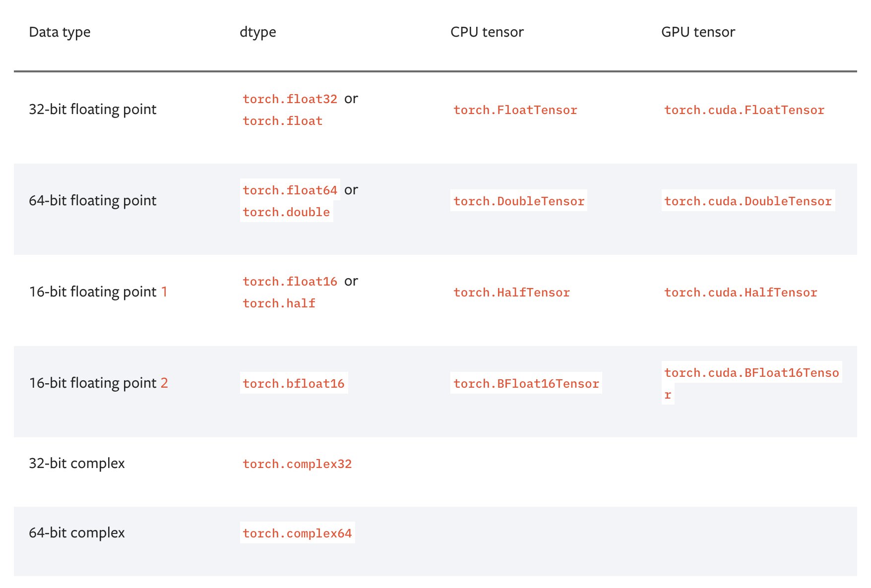Click the torch.double code text
The image size is (871, 588).
pos(286,212)
